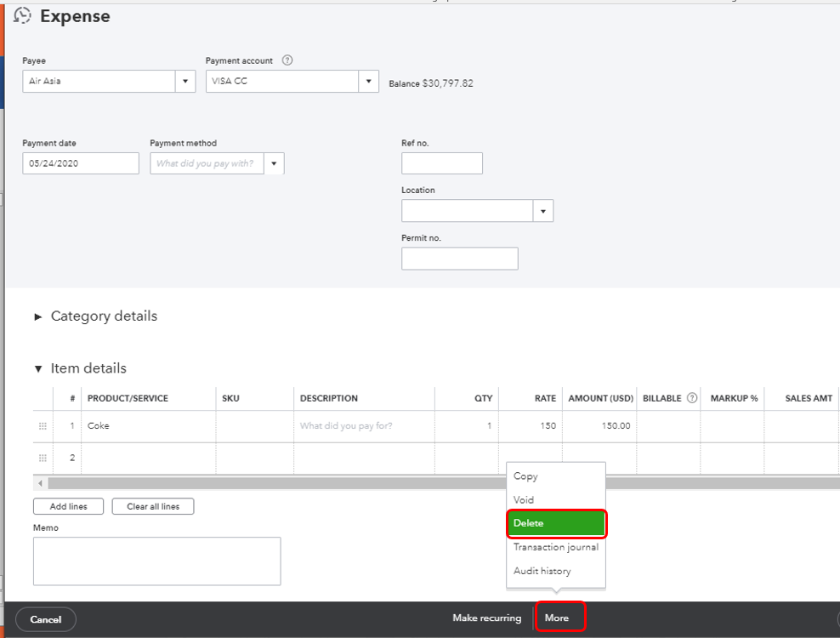The width and height of the screenshot is (840, 638).
Task: Click the Memo text area
Action: tap(157, 561)
